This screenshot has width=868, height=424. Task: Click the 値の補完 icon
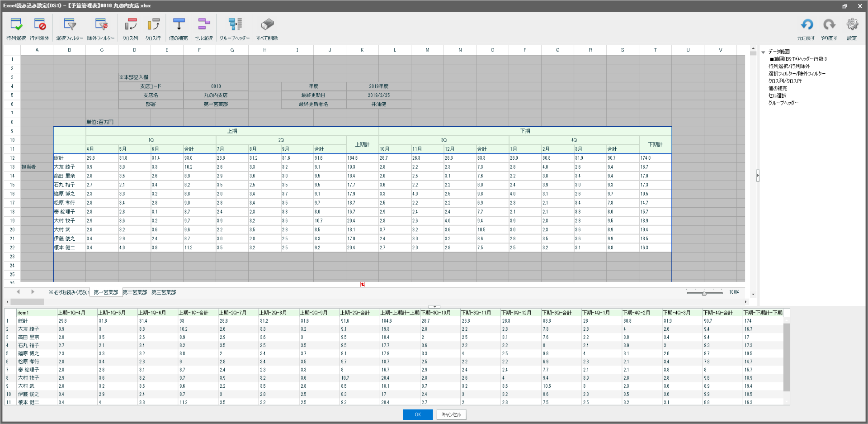pos(179,25)
